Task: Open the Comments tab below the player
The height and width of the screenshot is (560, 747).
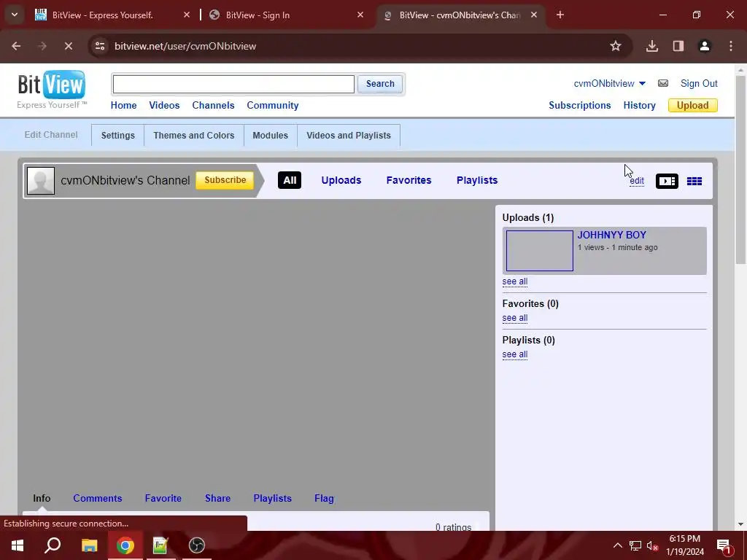Action: pyautogui.click(x=97, y=498)
